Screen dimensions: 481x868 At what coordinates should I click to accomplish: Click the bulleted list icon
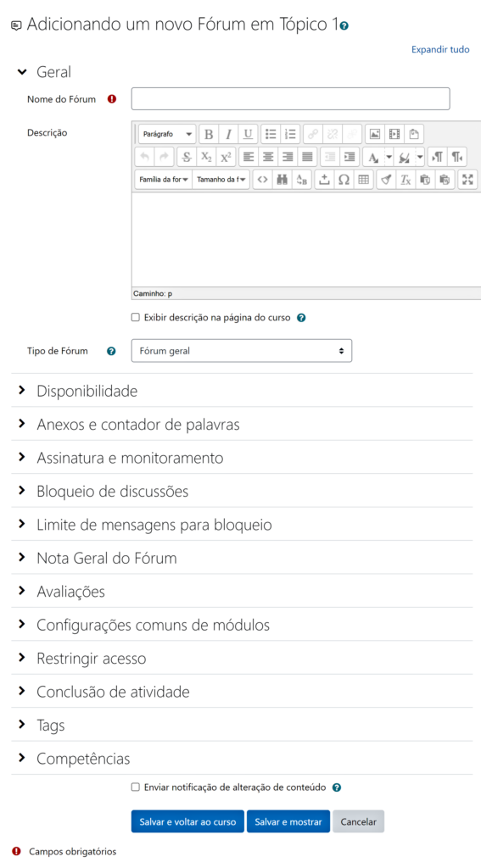click(271, 134)
